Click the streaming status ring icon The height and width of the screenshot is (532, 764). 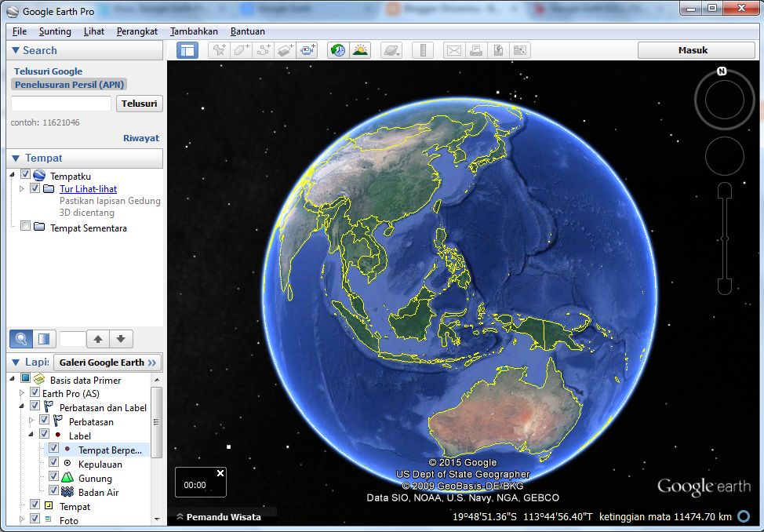(744, 516)
